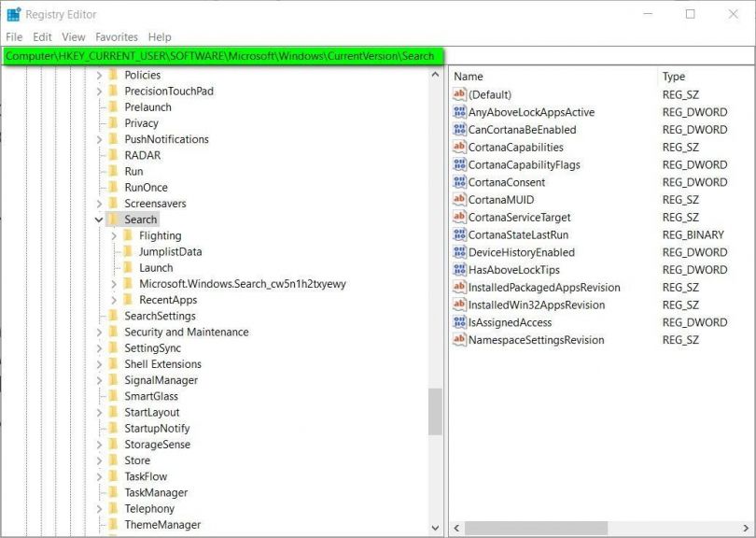
Task: Click the (Default) string value icon
Action: click(x=458, y=94)
